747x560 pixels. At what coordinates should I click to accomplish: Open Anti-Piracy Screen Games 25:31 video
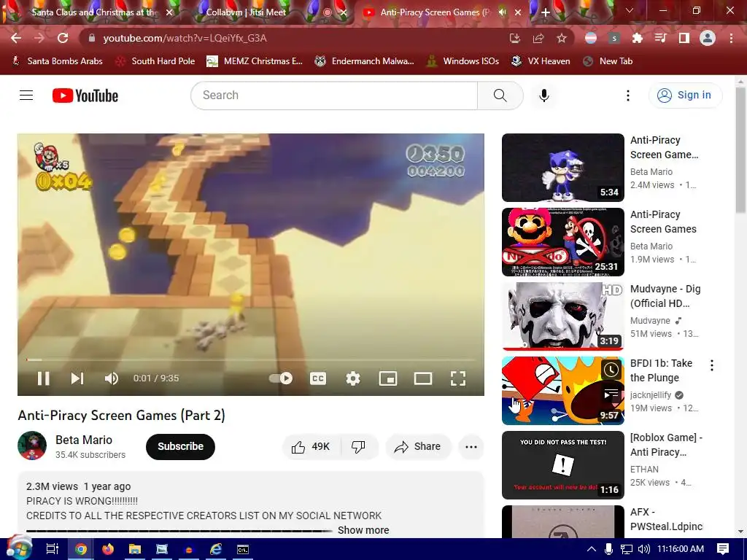click(563, 242)
